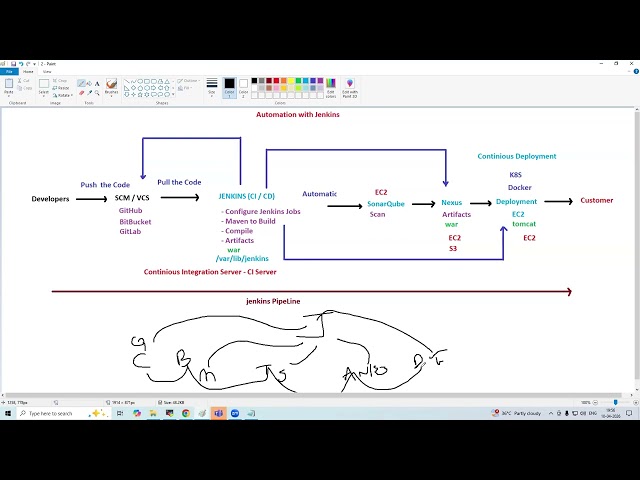Pick the Diamond shape
The width and height of the screenshot is (640, 480).
coord(133,88)
